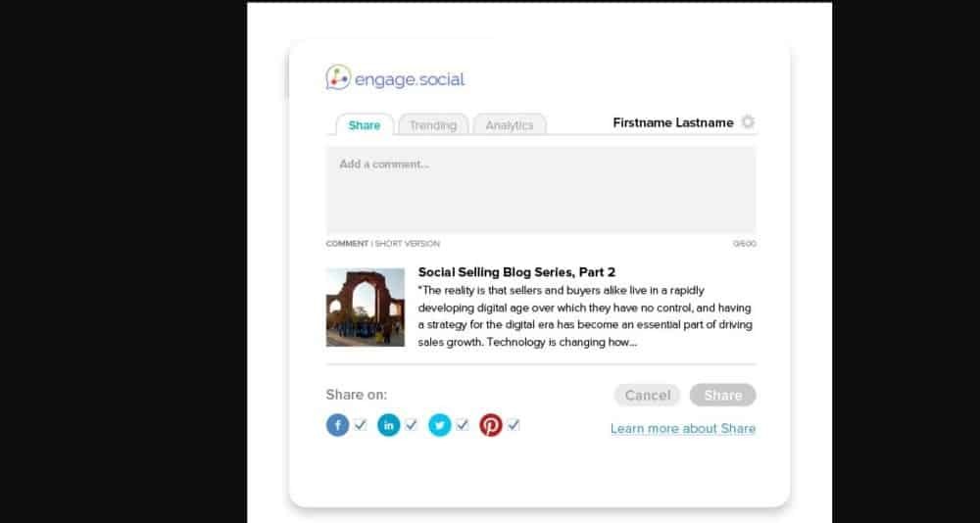Open settings via the gear icon

748,122
